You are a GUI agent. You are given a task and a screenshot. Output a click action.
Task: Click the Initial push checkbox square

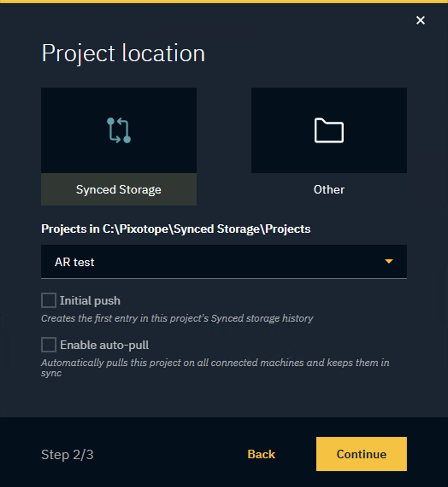coord(48,300)
